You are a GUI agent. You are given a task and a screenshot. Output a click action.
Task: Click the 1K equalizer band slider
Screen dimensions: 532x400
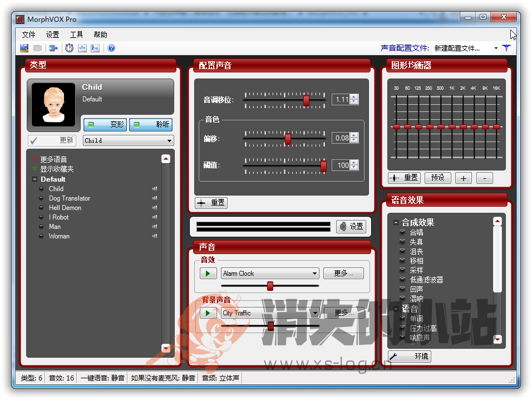[x=452, y=126]
